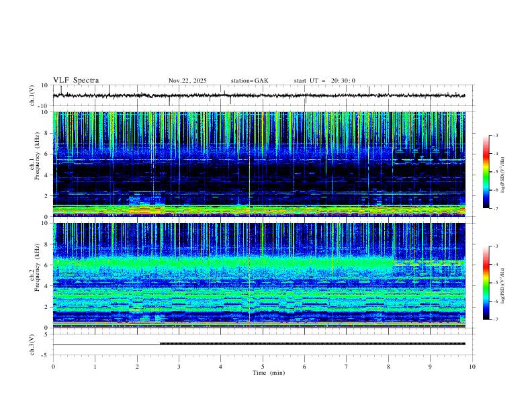The height and width of the screenshot is (411, 532).
Task: Click the green 6 kHz band in ch.2 spectrogram
Action: [x=223, y=263]
